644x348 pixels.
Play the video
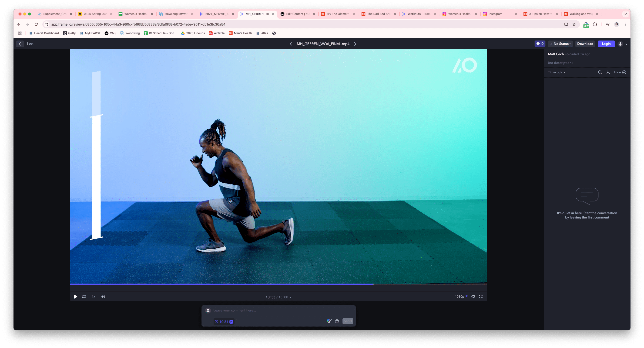click(x=76, y=297)
